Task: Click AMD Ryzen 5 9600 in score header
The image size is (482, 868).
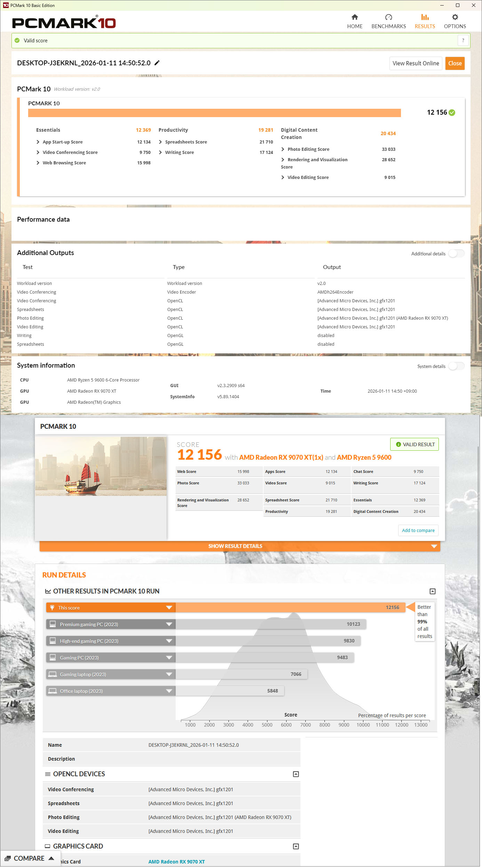Action: (x=364, y=458)
